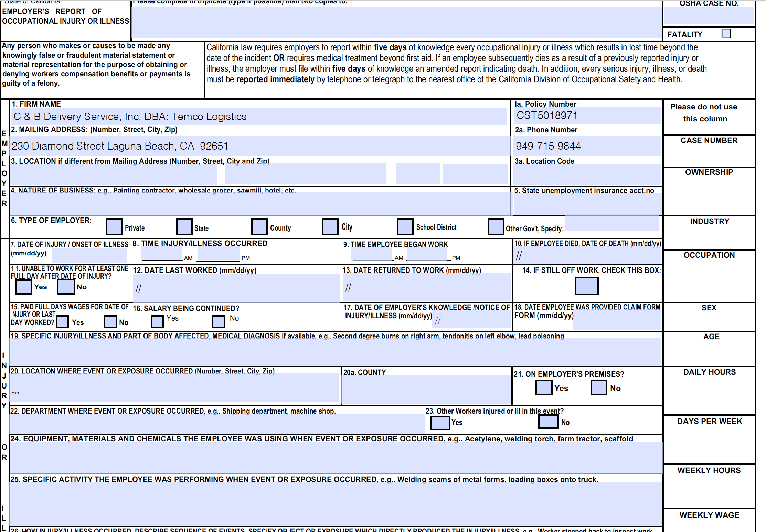Click the State unemployment insurance acct field

point(588,204)
